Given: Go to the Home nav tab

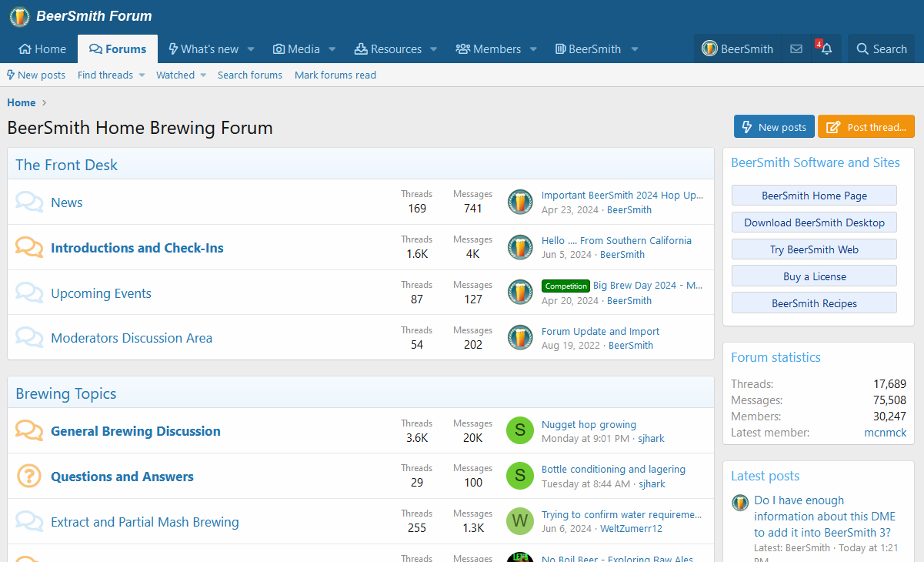Looking at the screenshot, I should (42, 49).
